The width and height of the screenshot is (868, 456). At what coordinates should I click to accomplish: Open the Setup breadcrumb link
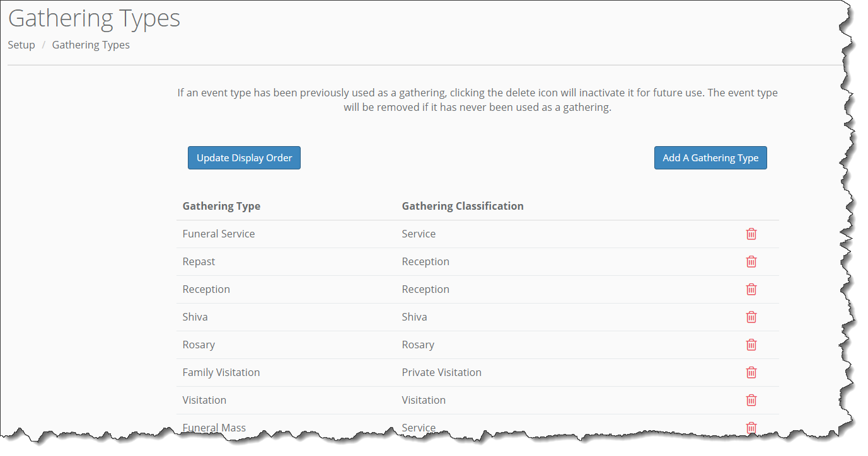pyautogui.click(x=21, y=45)
